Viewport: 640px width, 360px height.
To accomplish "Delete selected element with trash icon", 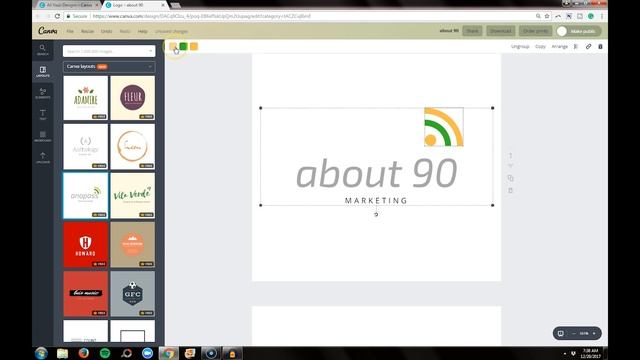I will (600, 47).
